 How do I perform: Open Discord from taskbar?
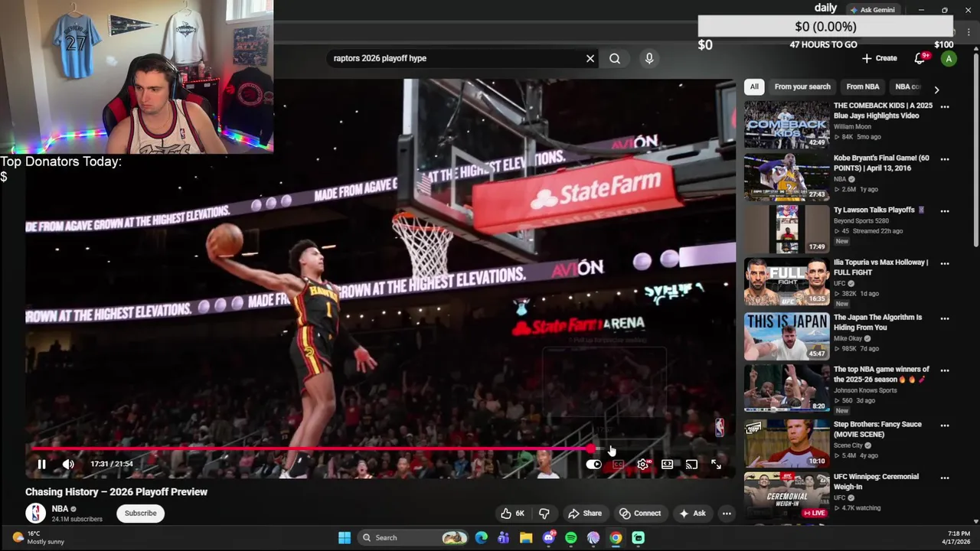click(548, 538)
